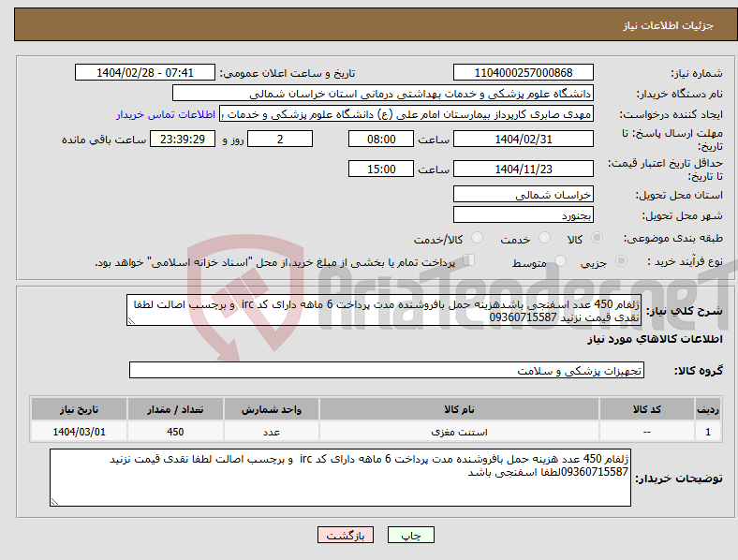Click the ایجاد کننده درخواست field
The height and width of the screenshot is (560, 738).
point(406,114)
